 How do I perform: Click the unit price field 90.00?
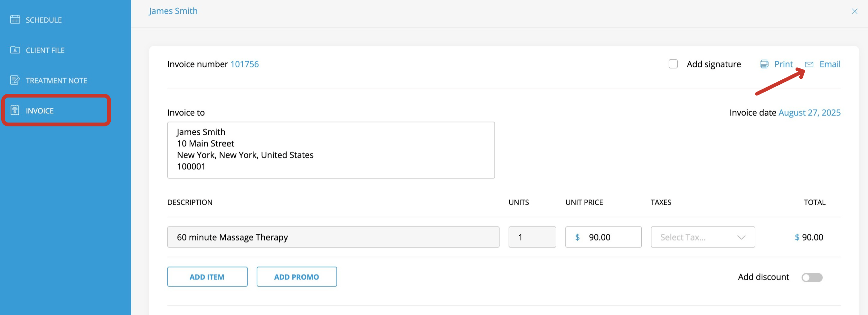click(603, 237)
